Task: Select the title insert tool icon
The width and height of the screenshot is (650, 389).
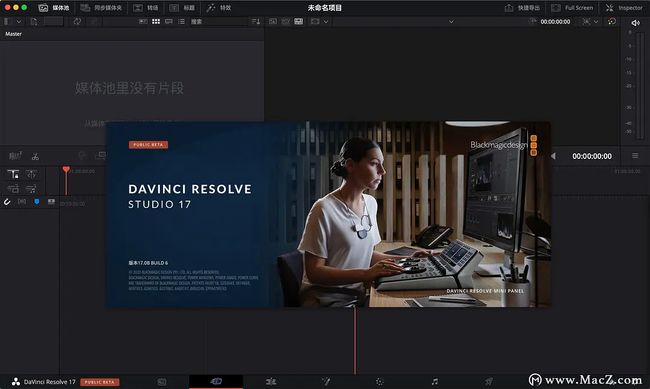Action: click(13, 174)
